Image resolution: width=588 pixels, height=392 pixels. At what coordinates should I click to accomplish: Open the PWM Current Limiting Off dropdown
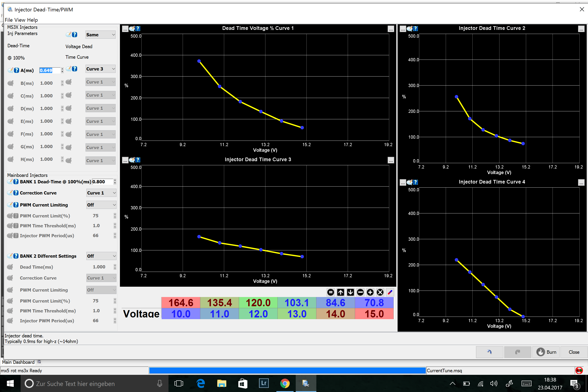pyautogui.click(x=101, y=205)
